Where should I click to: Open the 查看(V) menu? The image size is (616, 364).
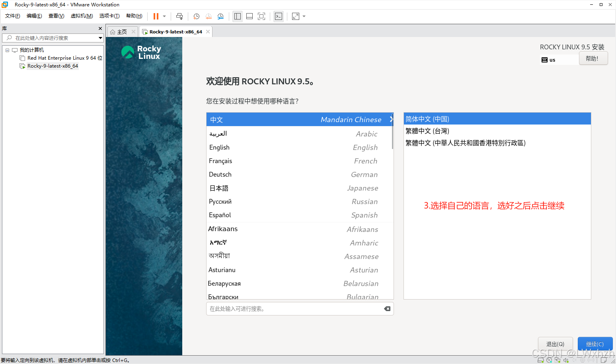coord(56,16)
